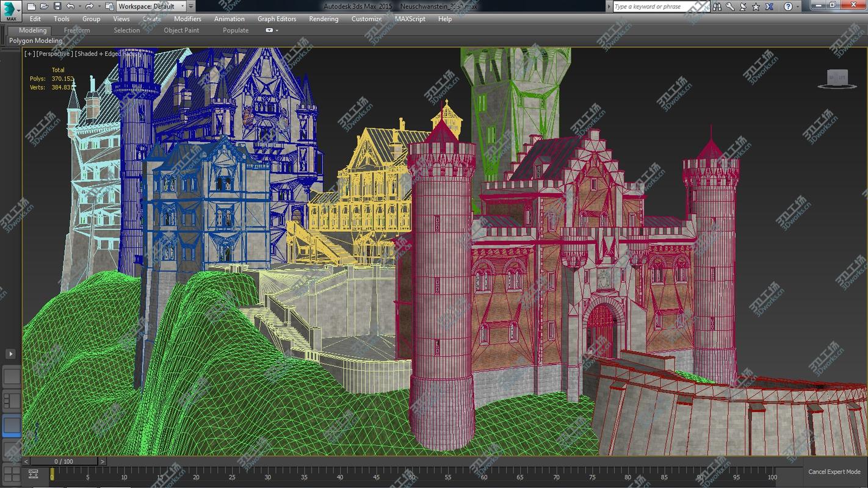Expand the ribbon display options dropdown
The image size is (868, 488).
(272, 30)
